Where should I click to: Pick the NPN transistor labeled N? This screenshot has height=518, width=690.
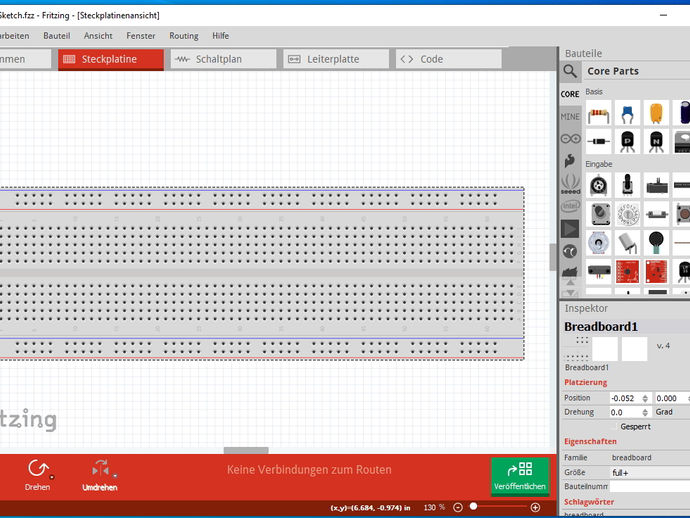pos(656,141)
